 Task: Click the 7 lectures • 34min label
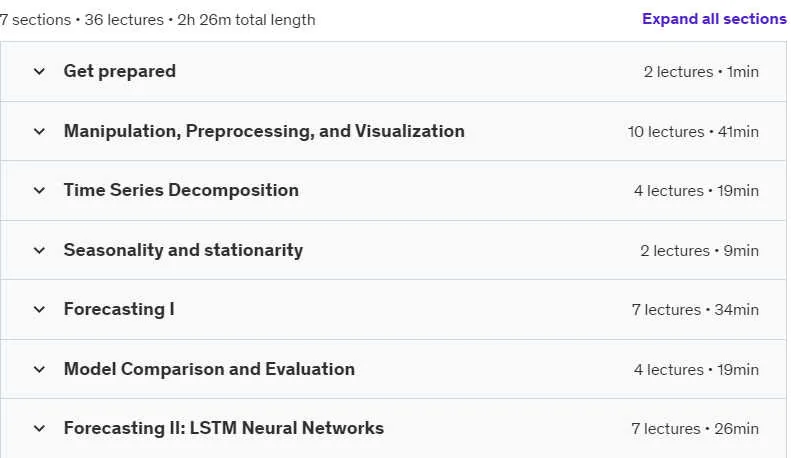tap(695, 310)
